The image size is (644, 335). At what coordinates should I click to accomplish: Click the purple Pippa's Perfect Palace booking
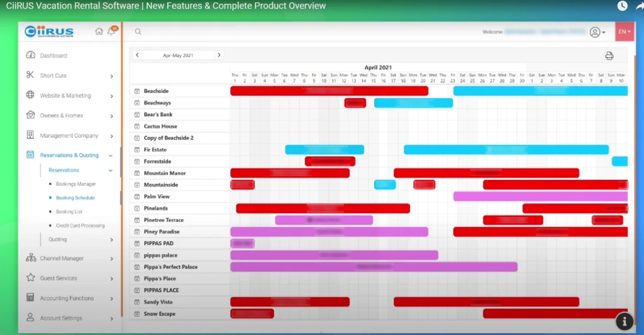(374, 267)
